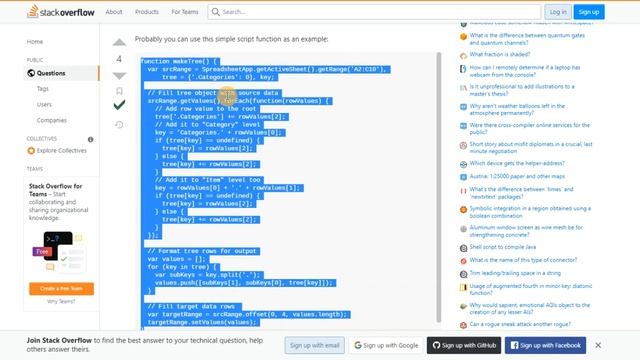Open 'Symbolic integration in a region' link
The width and height of the screenshot is (640, 360).
(x=530, y=212)
